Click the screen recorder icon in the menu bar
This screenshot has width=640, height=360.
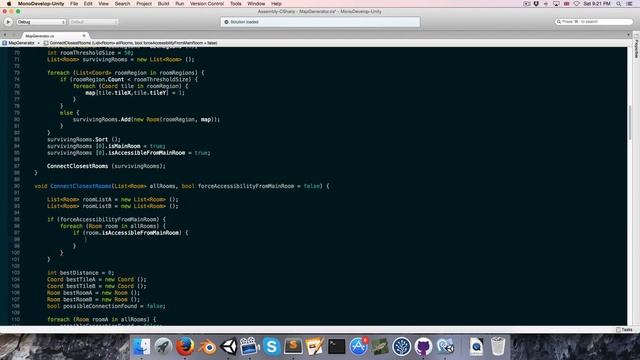point(527,3)
